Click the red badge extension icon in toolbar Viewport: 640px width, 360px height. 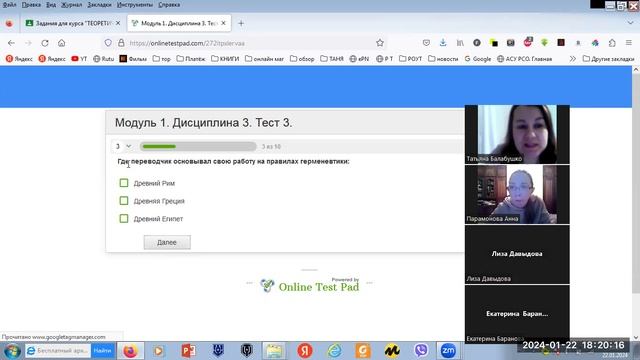click(528, 42)
